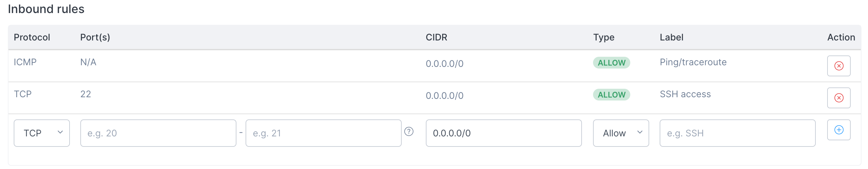Viewport: 868px width, 169px height.
Task: Open the TCP protocol dropdown
Action: pyautogui.click(x=42, y=133)
